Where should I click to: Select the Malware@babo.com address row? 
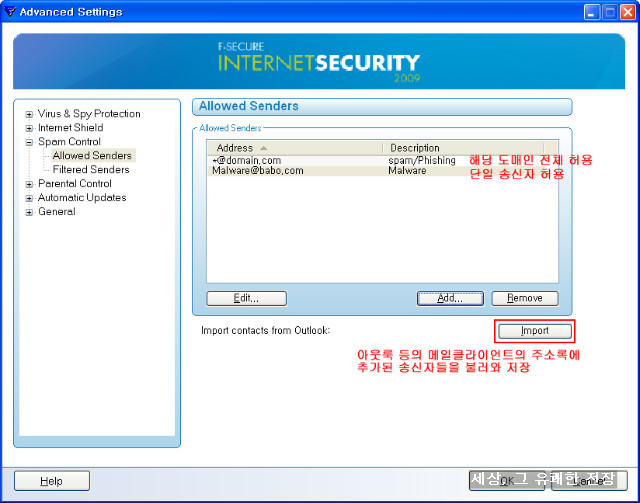tap(382, 171)
